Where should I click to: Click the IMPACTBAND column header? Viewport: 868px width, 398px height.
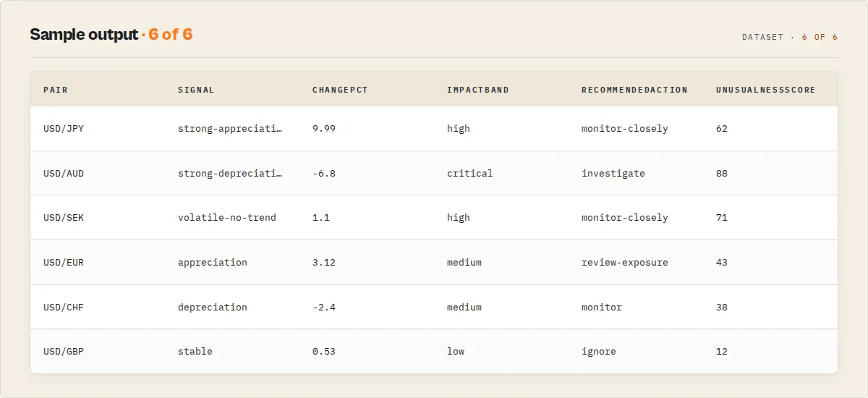(x=478, y=90)
